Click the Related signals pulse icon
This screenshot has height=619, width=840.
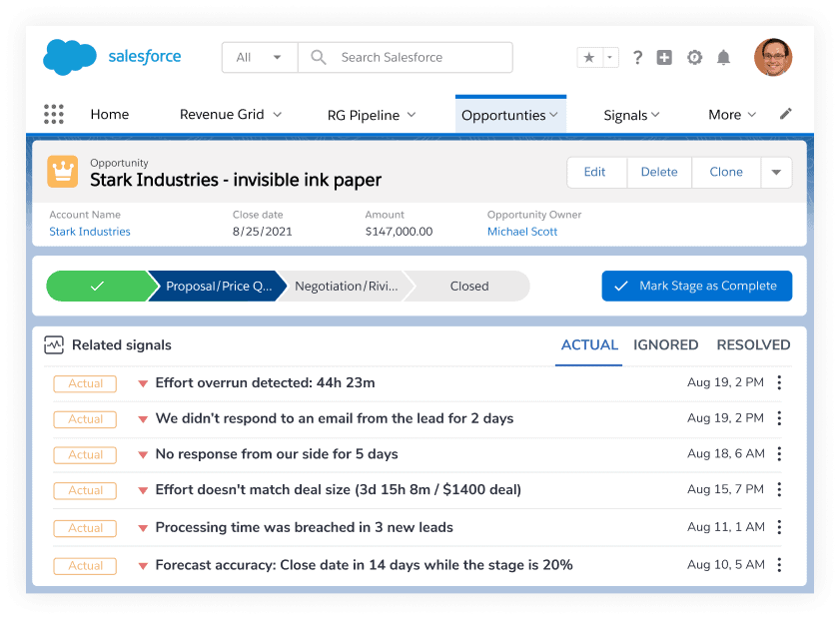coord(54,344)
